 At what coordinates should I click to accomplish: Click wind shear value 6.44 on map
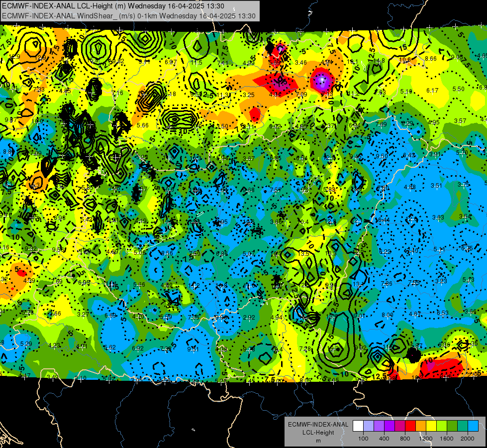tap(384, 220)
